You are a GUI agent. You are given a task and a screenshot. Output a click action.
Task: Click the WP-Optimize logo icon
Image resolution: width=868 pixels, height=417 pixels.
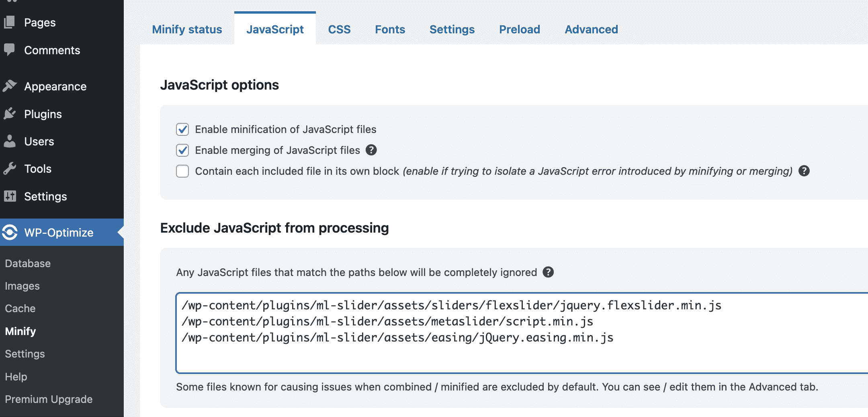click(10, 232)
